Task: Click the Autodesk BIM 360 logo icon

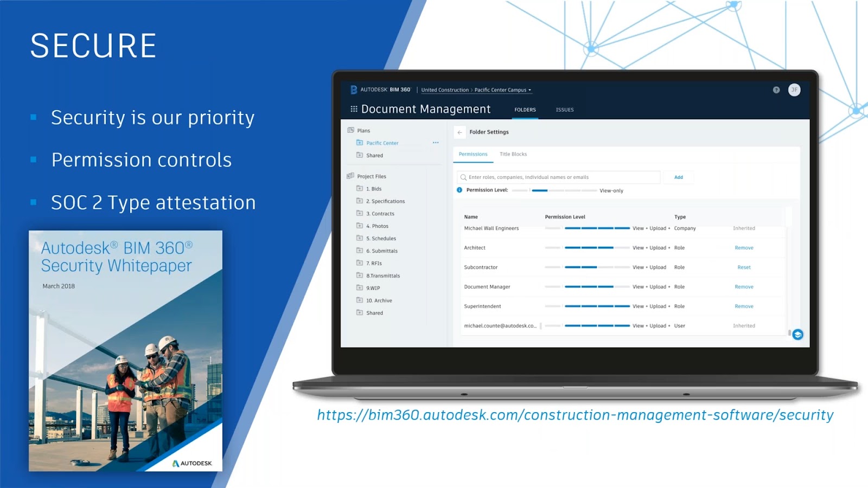Action: click(x=354, y=90)
